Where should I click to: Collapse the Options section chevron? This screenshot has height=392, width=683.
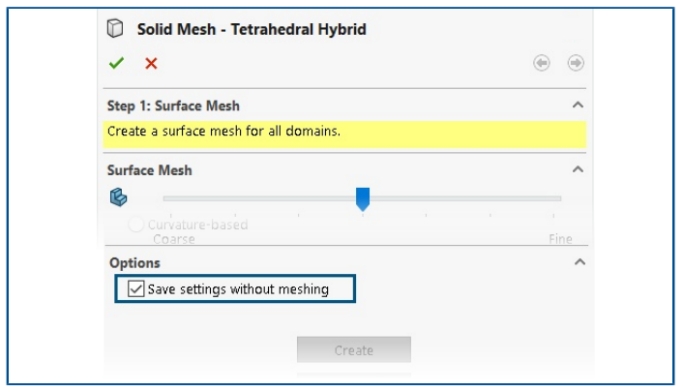580,262
